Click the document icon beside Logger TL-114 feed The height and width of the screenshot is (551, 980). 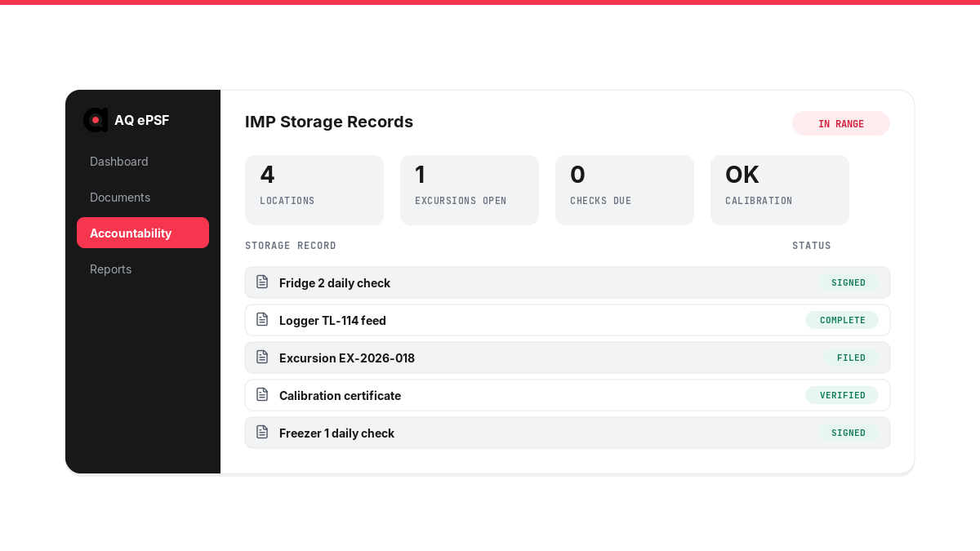point(262,319)
